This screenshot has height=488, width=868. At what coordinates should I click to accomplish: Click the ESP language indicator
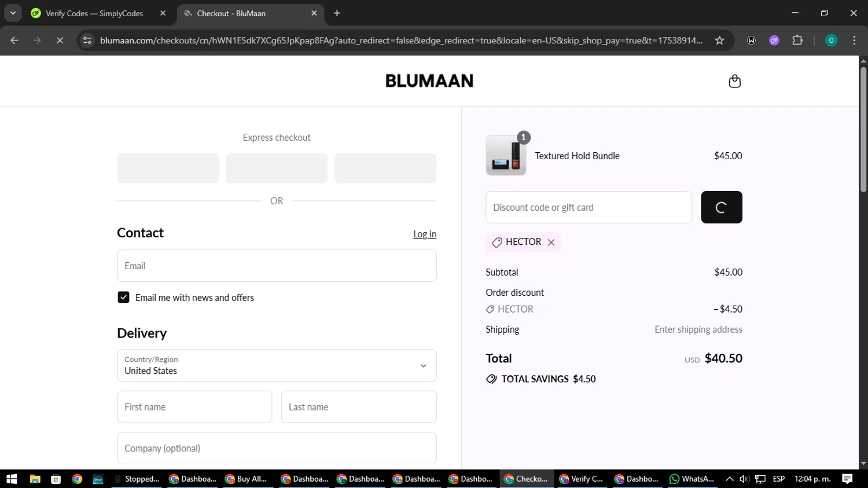click(779, 479)
